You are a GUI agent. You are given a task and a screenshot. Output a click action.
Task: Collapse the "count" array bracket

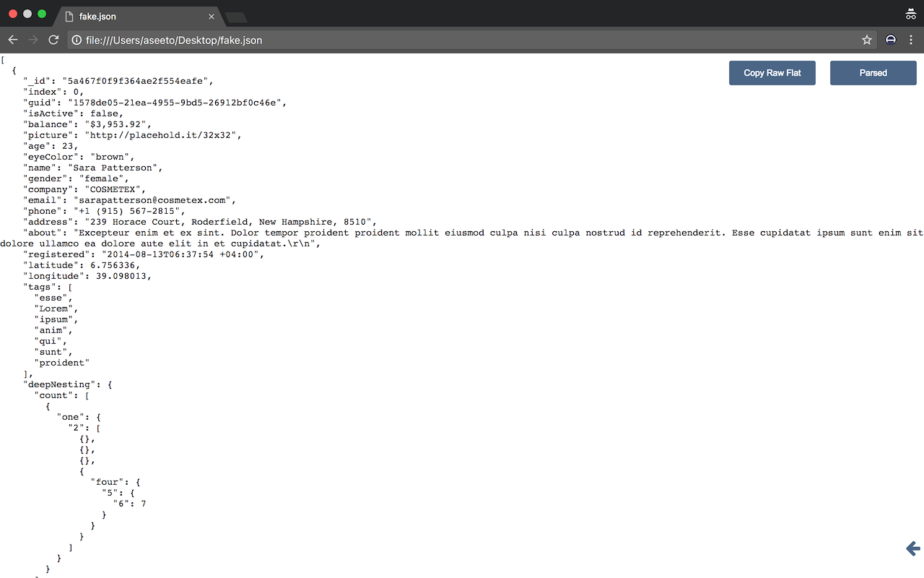click(87, 395)
